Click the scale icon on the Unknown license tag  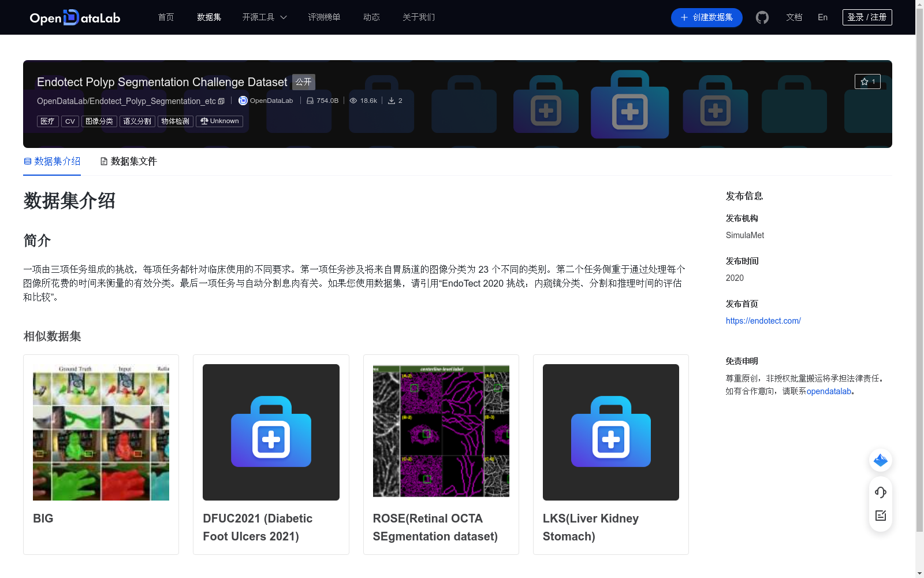204,121
